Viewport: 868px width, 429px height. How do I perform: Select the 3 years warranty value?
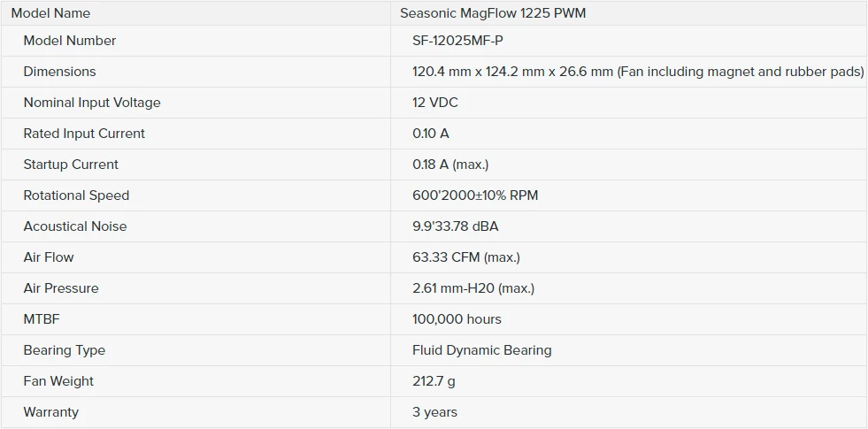434,413
